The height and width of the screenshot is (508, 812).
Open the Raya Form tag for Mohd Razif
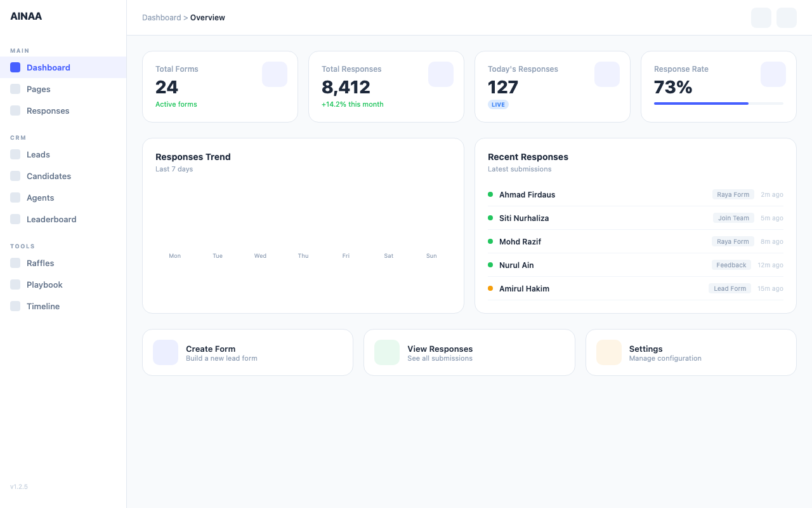(733, 241)
